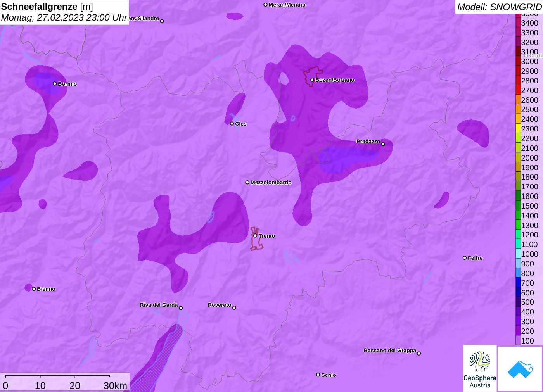
Task: Select the Bormio location marker
Action: pos(55,83)
